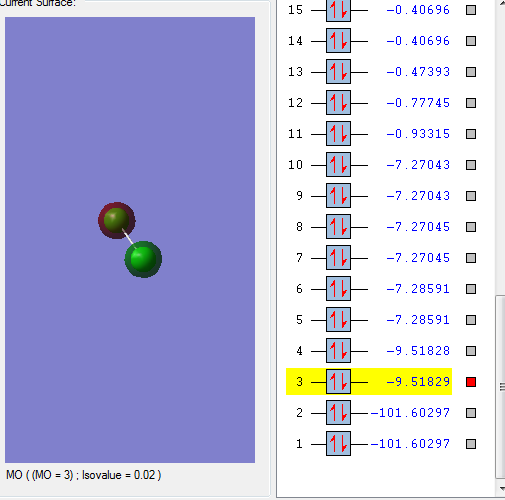The width and height of the screenshot is (505, 500).
Task: Toggle surface checkbox for orbital 14
Action: pyautogui.click(x=471, y=41)
